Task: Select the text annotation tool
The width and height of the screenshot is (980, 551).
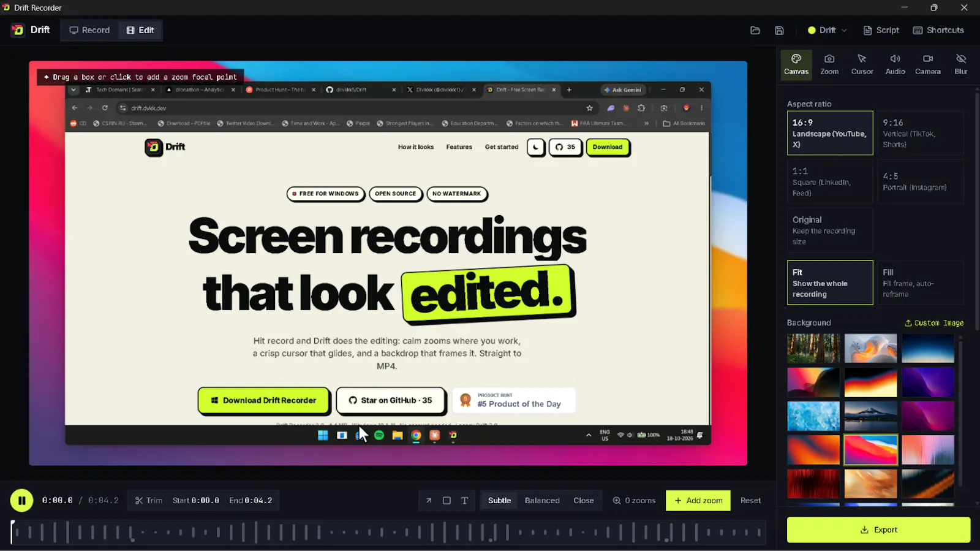Action: pos(464,500)
